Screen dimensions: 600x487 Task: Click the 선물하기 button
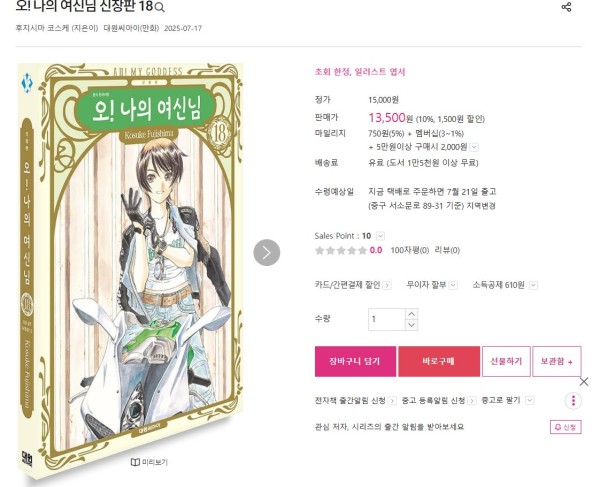506,362
